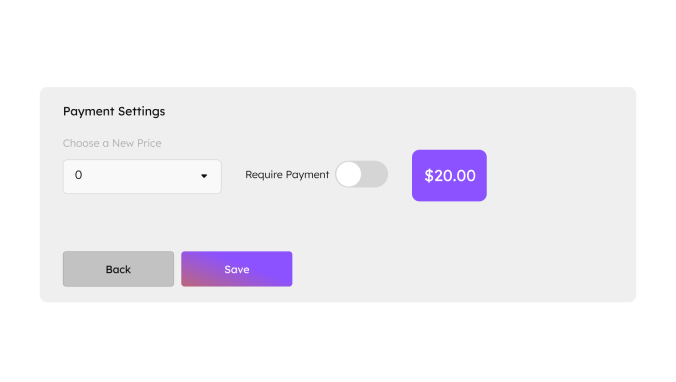Go back with the Back button
This screenshot has height=382, width=676.
(x=119, y=269)
